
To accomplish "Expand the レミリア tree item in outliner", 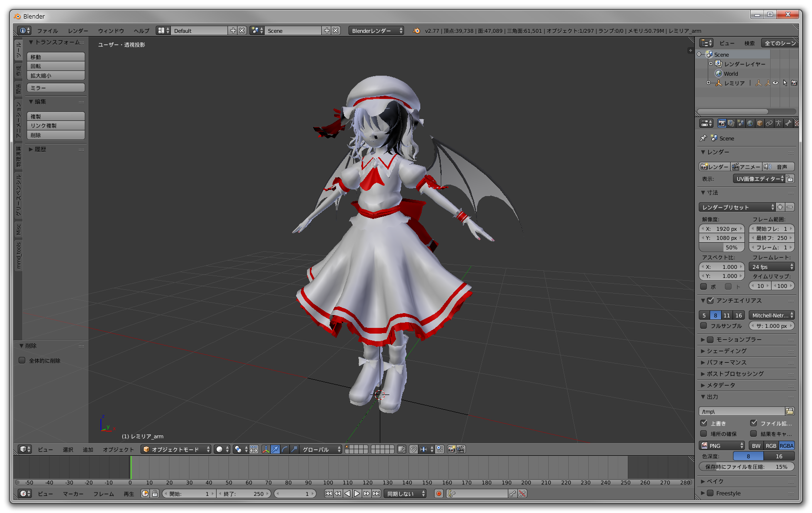I will [709, 83].
